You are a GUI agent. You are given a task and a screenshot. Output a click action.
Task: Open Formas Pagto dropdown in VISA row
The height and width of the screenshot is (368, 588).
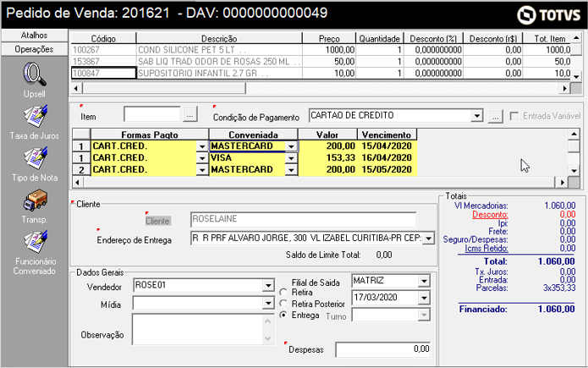coord(202,158)
